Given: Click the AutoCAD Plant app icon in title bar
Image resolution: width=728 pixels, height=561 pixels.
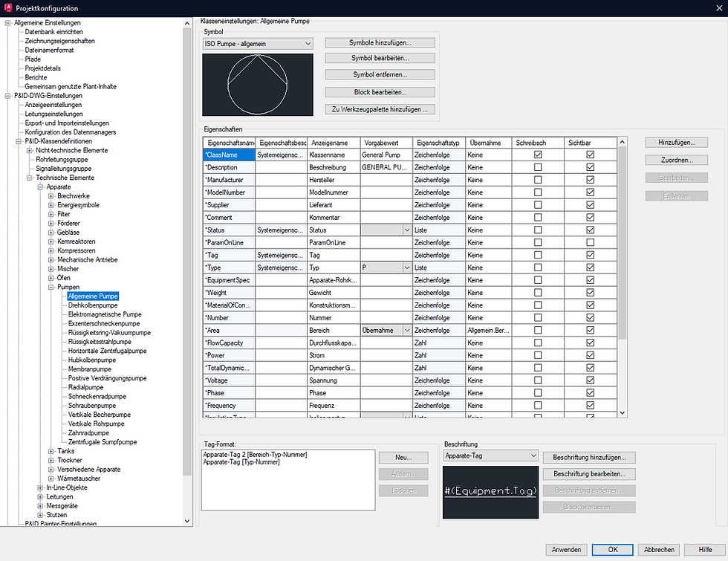Looking at the screenshot, I should pyautogui.click(x=8, y=8).
